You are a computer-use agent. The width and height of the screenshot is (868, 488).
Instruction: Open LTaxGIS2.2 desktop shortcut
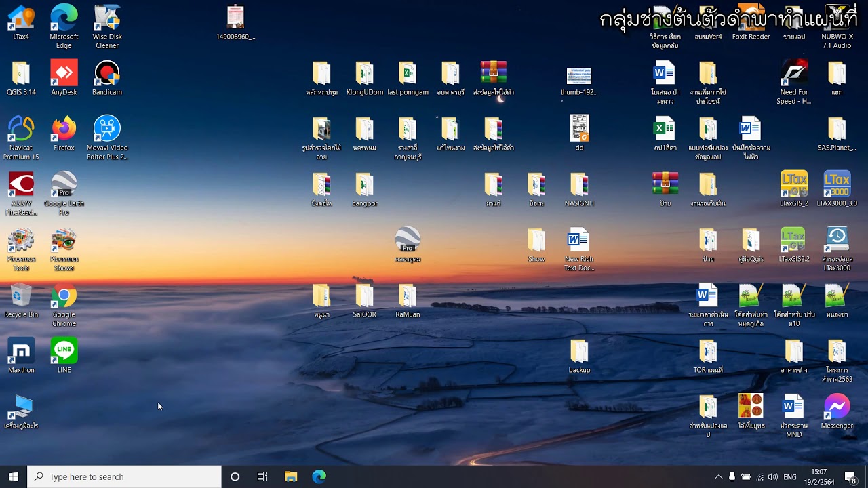pyautogui.click(x=794, y=245)
